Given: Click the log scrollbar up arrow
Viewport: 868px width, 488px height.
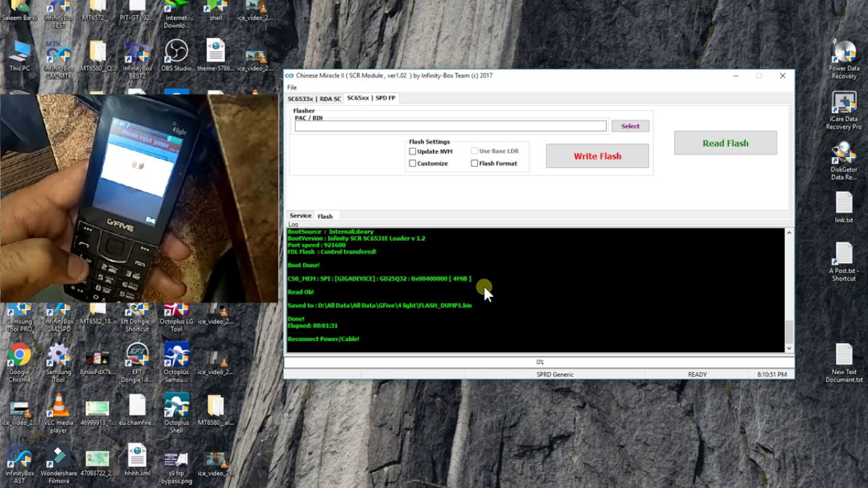Looking at the screenshot, I should [789, 233].
